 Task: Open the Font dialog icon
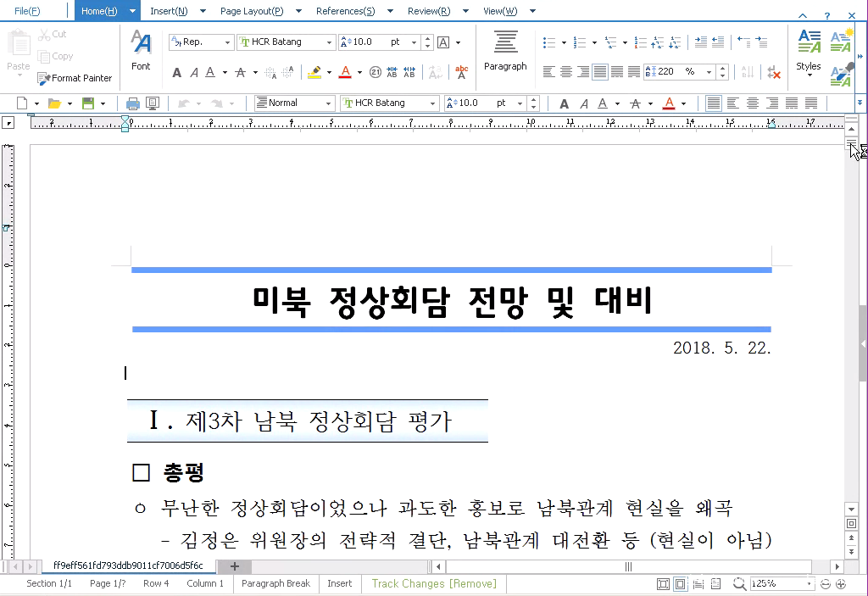(x=141, y=49)
